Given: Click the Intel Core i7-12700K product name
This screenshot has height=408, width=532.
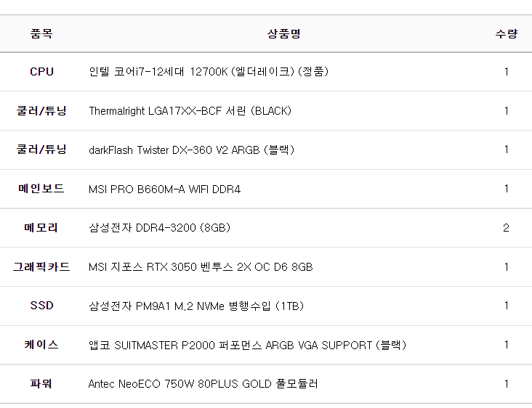Looking at the screenshot, I should coord(209,72).
